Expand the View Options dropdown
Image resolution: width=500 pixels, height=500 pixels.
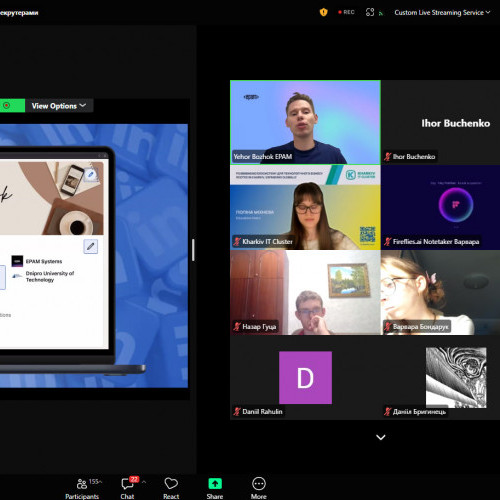click(59, 106)
